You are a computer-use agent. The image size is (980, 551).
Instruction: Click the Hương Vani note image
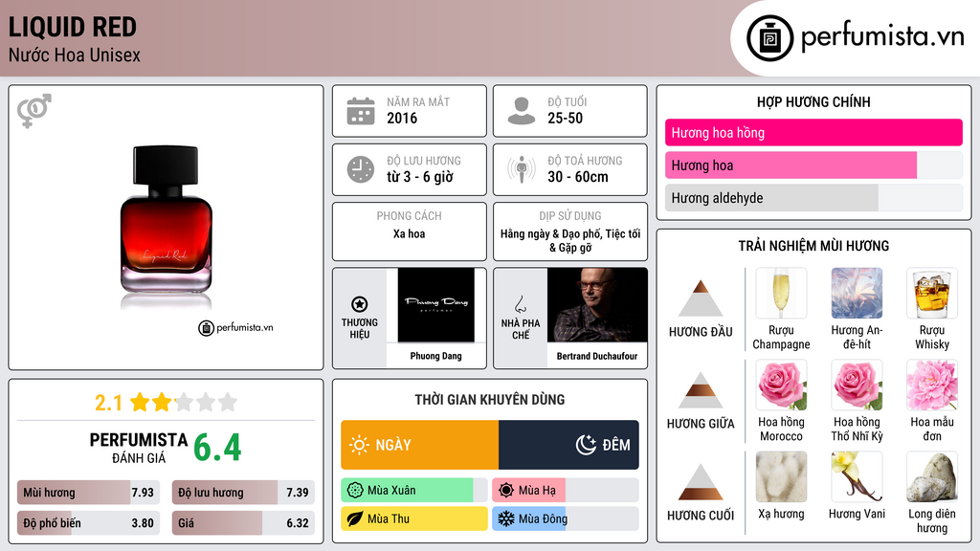[857, 477]
